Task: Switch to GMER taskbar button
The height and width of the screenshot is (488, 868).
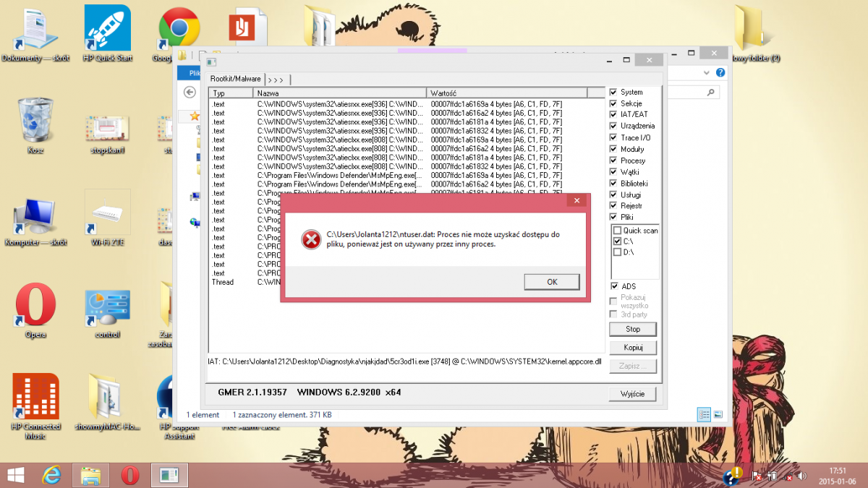Action: click(169, 475)
